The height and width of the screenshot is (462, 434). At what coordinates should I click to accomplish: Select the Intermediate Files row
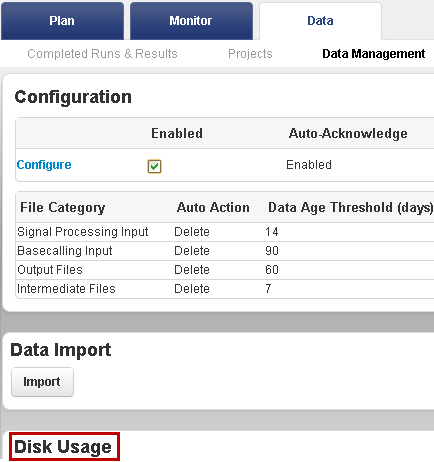point(225,289)
